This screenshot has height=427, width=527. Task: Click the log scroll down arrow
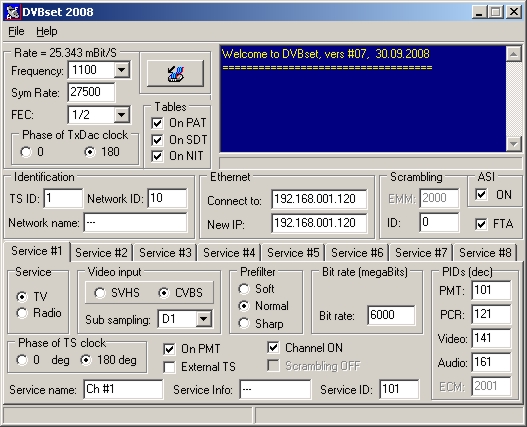tap(514, 144)
